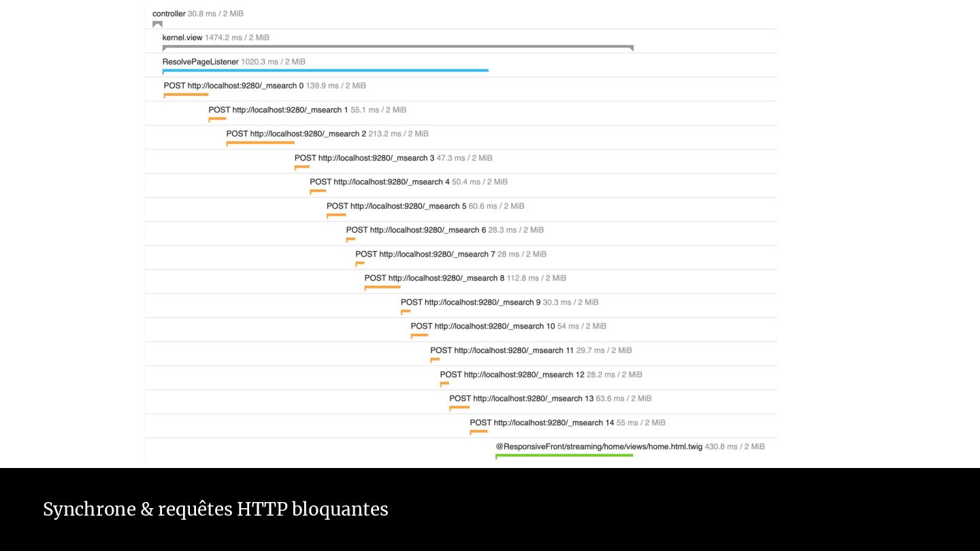
Task: Select the orange _msearch 0 request bar
Action: point(186,95)
